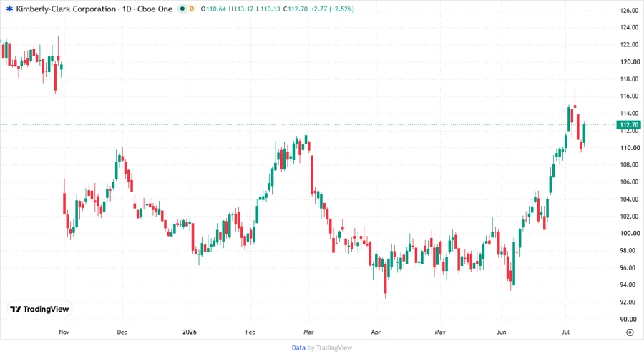
Task: Click the 106.00 price axis label
Action: [x=629, y=182]
